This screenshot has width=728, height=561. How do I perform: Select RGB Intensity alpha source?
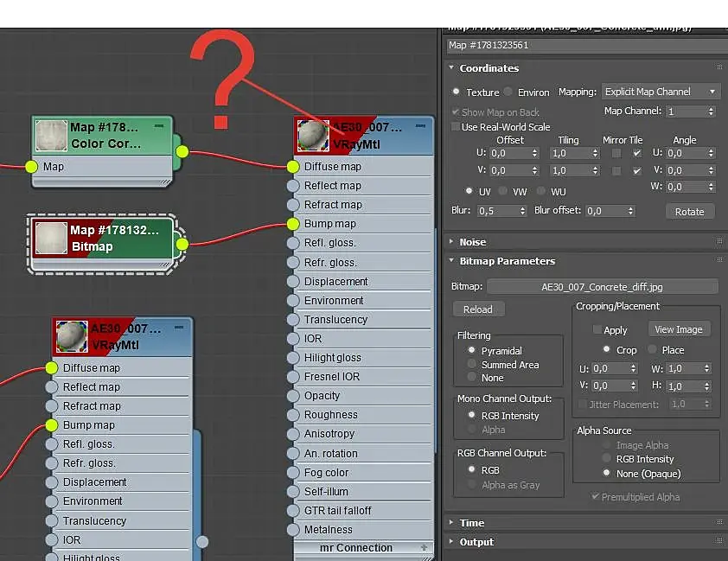606,458
